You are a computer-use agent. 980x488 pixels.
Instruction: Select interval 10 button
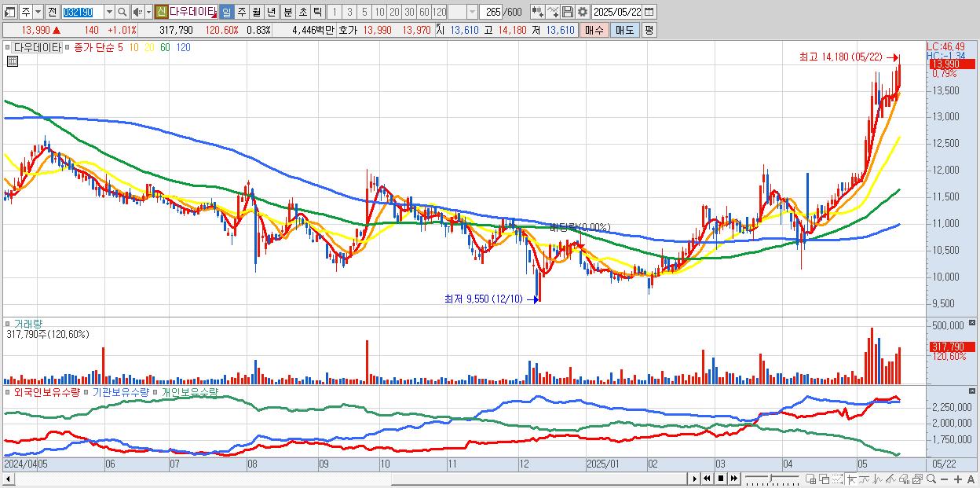point(379,12)
